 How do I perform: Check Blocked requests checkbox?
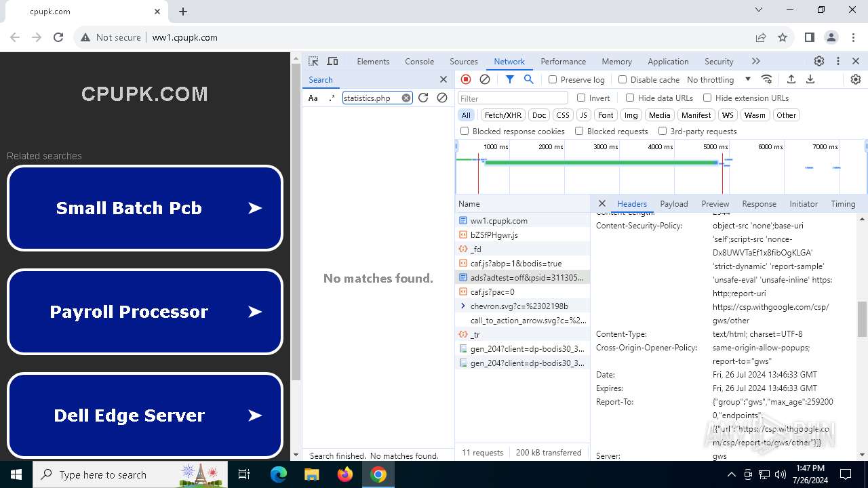tap(579, 131)
